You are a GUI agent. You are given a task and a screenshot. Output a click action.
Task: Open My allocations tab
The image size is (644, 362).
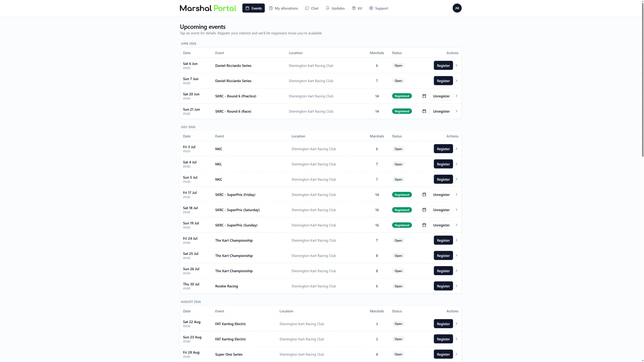click(283, 8)
